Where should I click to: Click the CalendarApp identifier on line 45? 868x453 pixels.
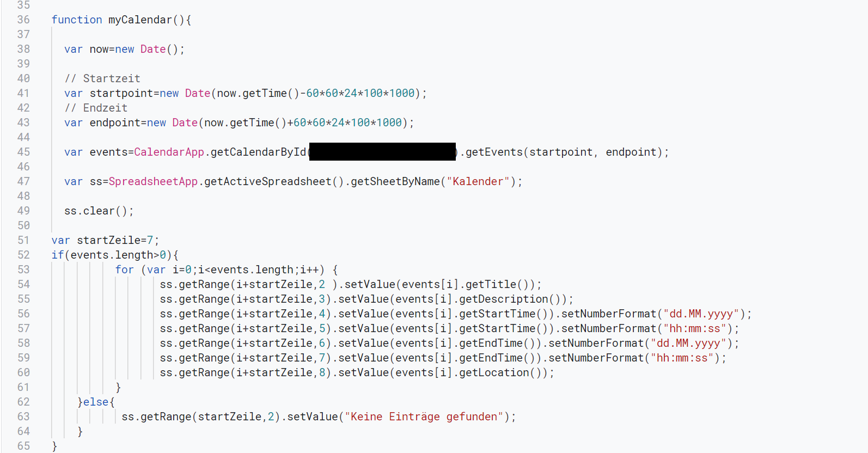tap(169, 152)
